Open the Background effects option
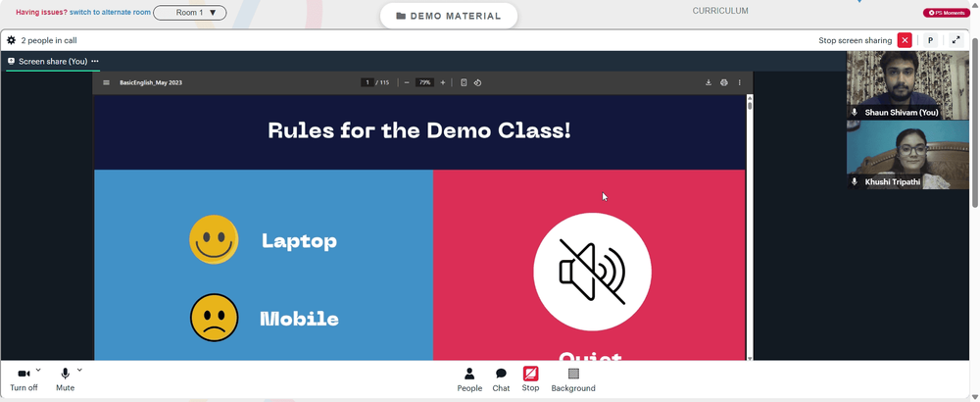This screenshot has width=980, height=402. point(573,379)
